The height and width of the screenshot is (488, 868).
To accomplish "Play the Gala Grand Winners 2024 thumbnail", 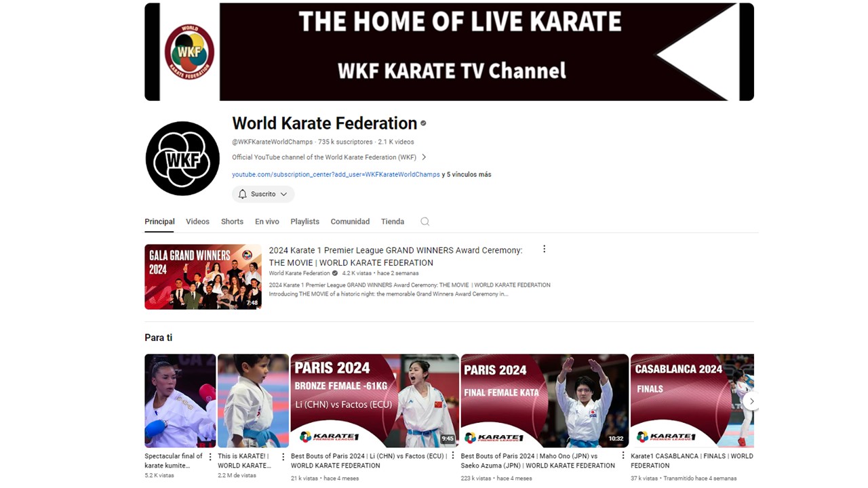I will coord(203,277).
